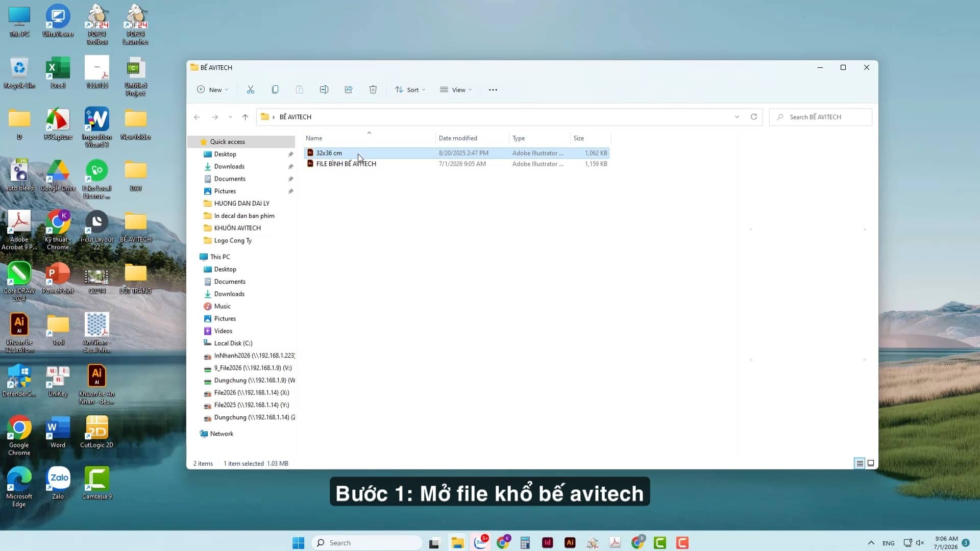This screenshot has height=551, width=980.
Task: Open HUONG DAN DAI LY folder
Action: [x=241, y=203]
